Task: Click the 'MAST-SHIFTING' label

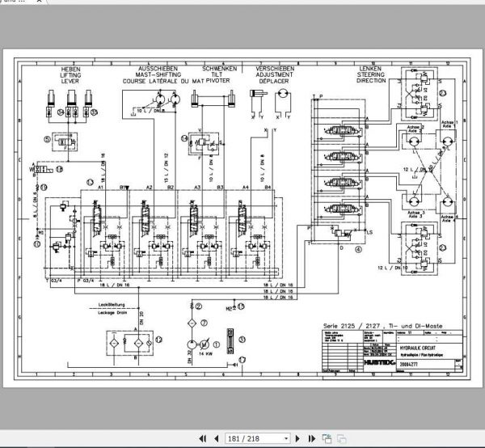Action: 158,75
